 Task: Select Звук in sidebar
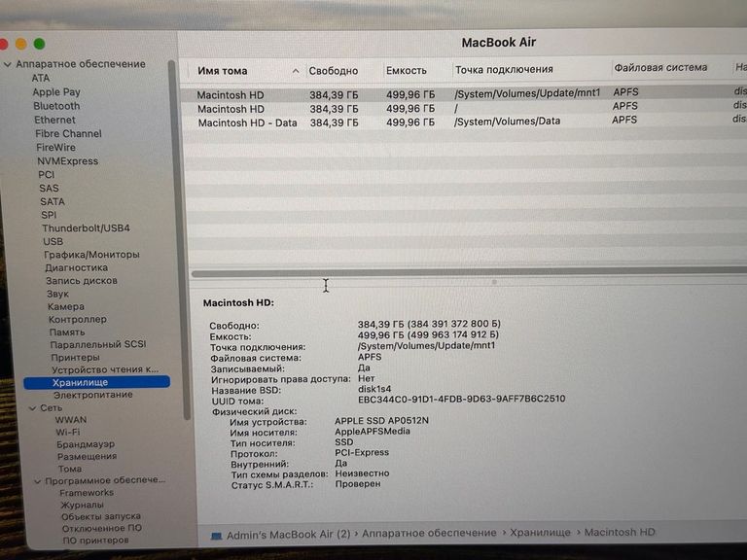click(57, 294)
